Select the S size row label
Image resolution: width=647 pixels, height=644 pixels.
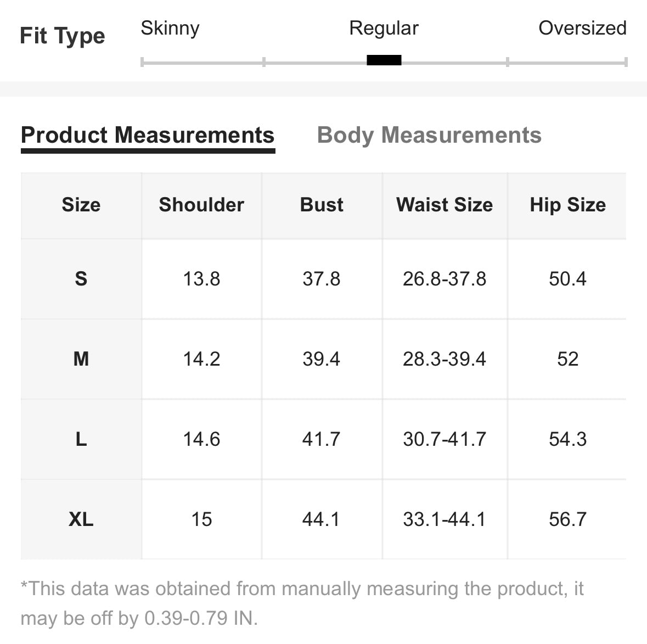pos(81,279)
